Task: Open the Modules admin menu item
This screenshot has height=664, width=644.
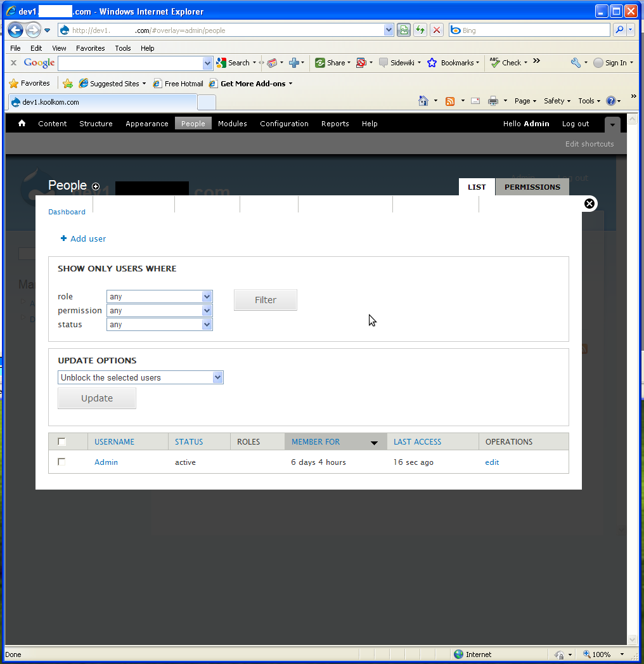Action: pos(232,124)
